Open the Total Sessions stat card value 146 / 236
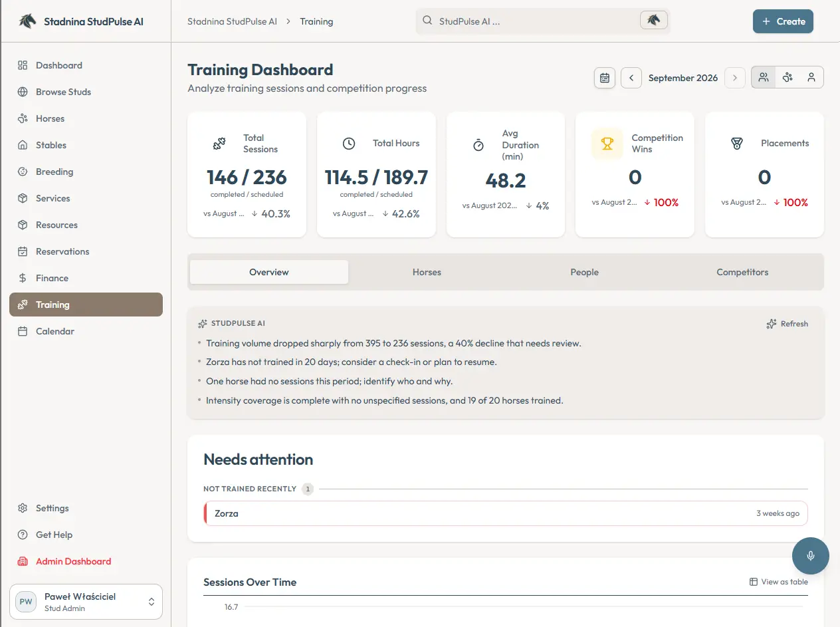840x627 pixels. pos(247,178)
